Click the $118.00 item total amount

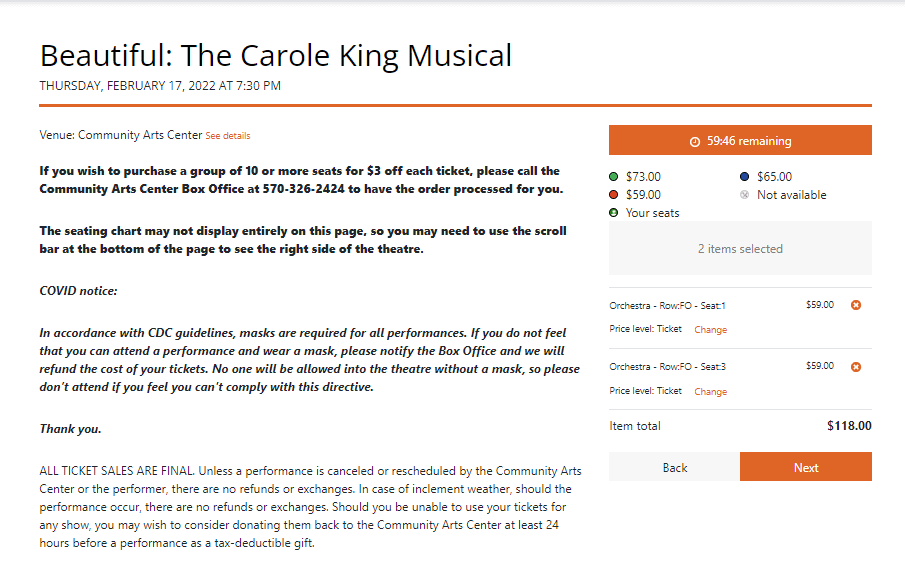pyautogui.click(x=849, y=426)
